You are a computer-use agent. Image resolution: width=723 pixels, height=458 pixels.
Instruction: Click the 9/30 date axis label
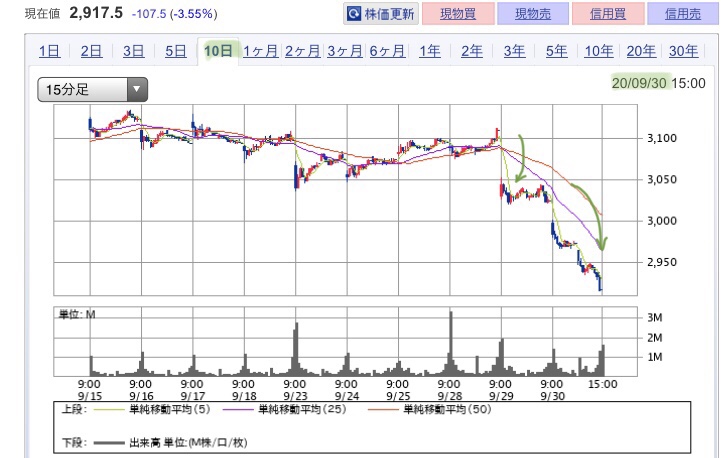[x=552, y=396]
